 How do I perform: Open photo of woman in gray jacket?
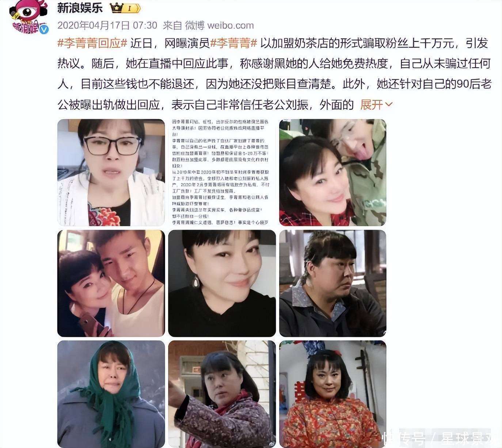pos(333,283)
